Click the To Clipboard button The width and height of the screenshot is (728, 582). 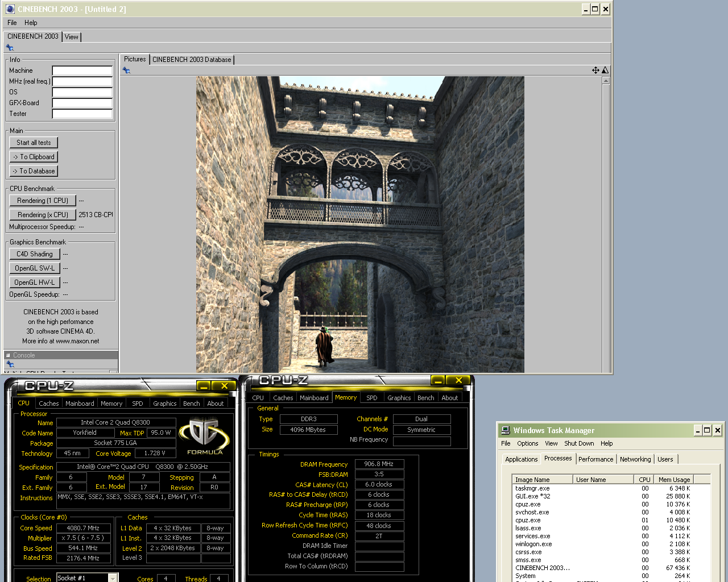point(34,157)
